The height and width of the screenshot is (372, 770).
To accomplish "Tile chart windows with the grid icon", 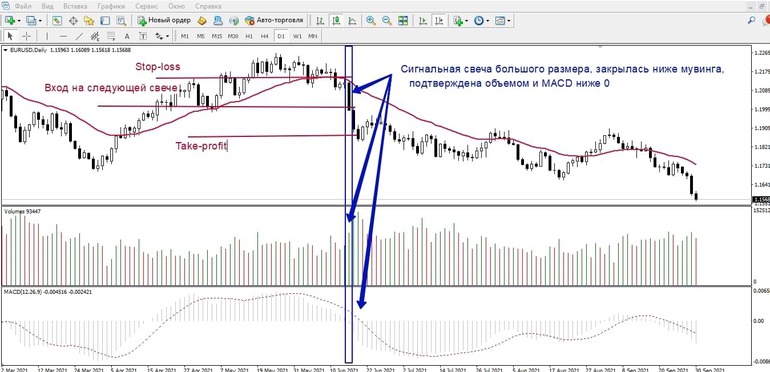I will [x=403, y=21].
